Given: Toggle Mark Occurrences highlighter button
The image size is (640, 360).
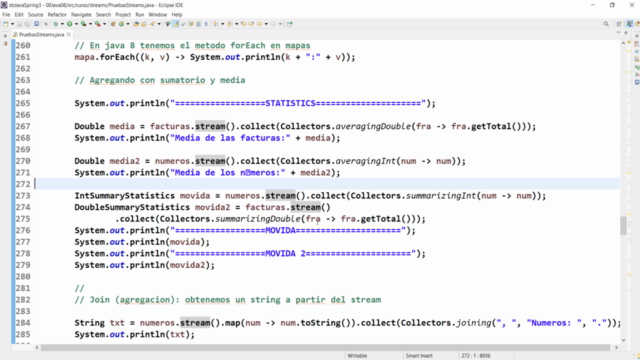Looking at the screenshot, I should (176, 24).
